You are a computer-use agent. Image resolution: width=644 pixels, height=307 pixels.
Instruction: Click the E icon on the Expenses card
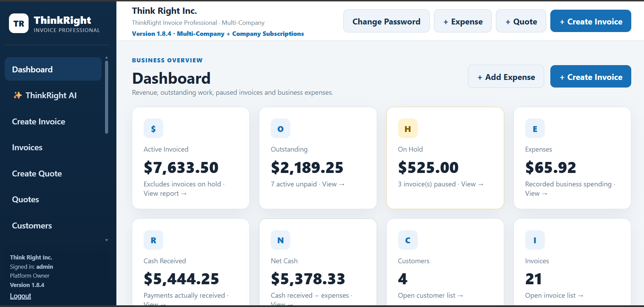tap(535, 129)
